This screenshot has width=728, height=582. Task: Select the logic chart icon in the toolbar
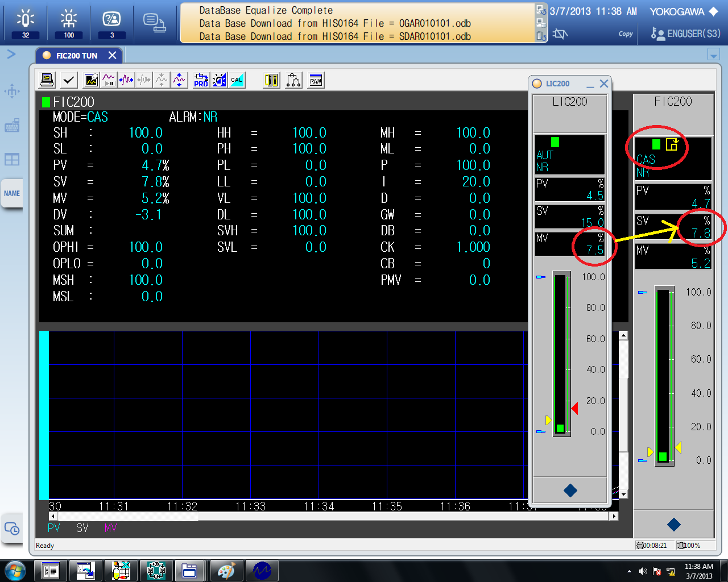coord(293,80)
